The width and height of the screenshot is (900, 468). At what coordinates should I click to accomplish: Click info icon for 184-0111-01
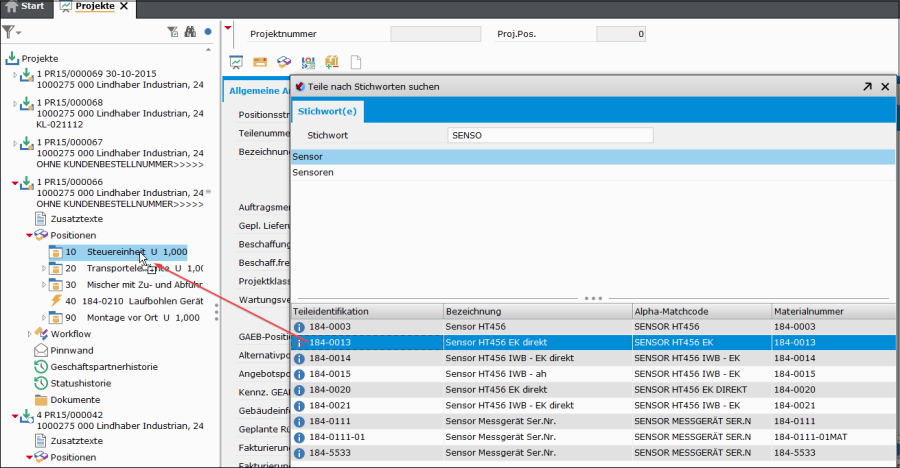(x=299, y=438)
